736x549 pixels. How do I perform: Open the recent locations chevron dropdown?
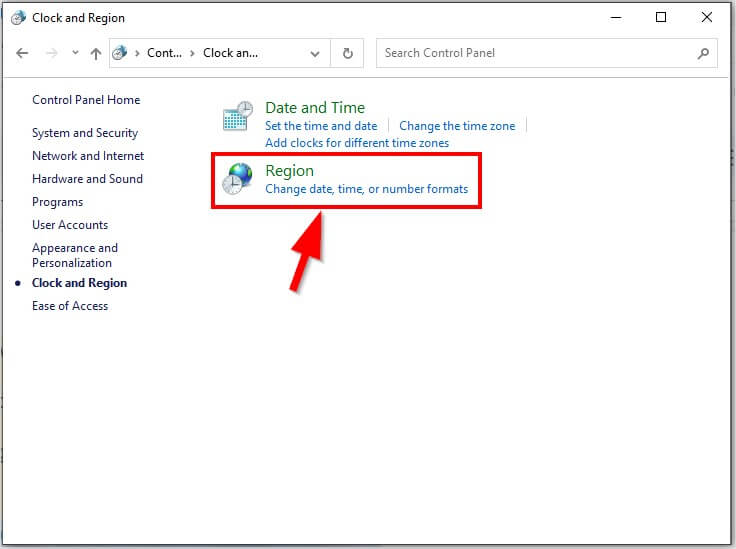75,53
